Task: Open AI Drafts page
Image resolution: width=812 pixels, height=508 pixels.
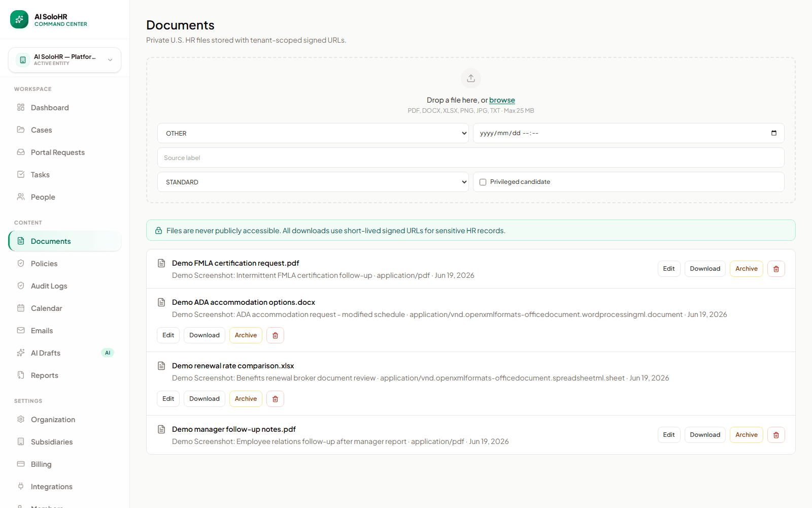Action: (64, 353)
